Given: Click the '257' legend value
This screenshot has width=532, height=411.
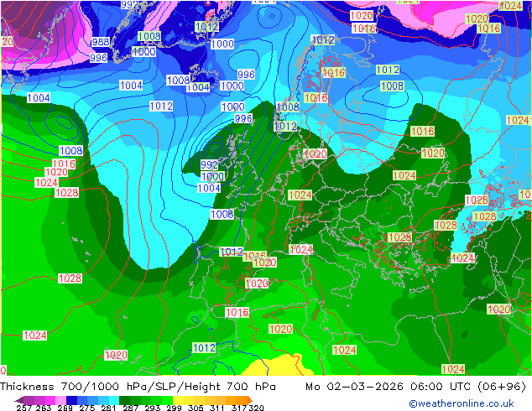Looking at the screenshot, I should (24, 408).
